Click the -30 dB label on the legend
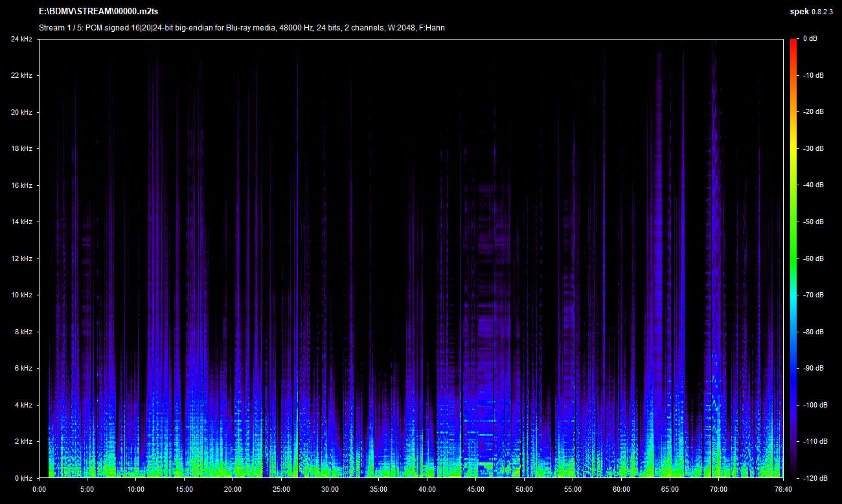The image size is (842, 504). pyautogui.click(x=808, y=148)
